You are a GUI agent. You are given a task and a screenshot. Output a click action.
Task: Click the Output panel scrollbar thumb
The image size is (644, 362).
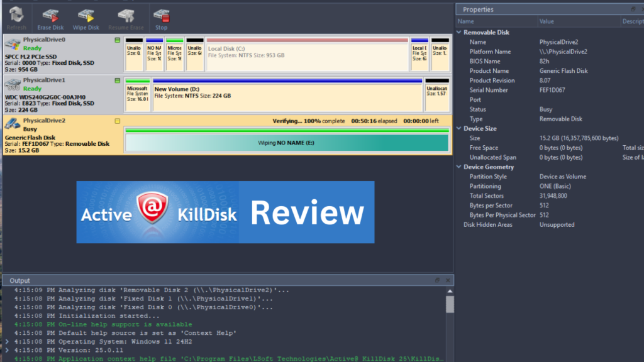click(450, 304)
